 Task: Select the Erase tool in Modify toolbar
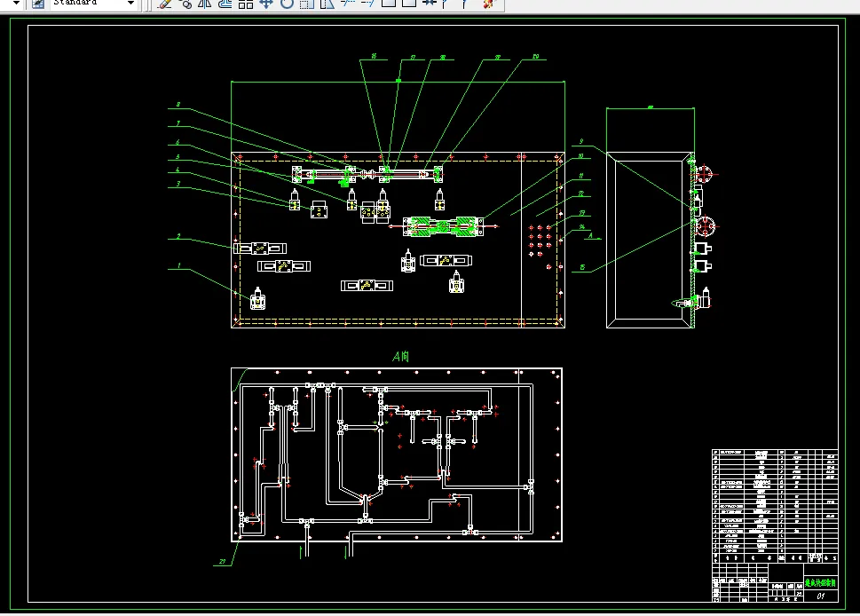[164, 4]
